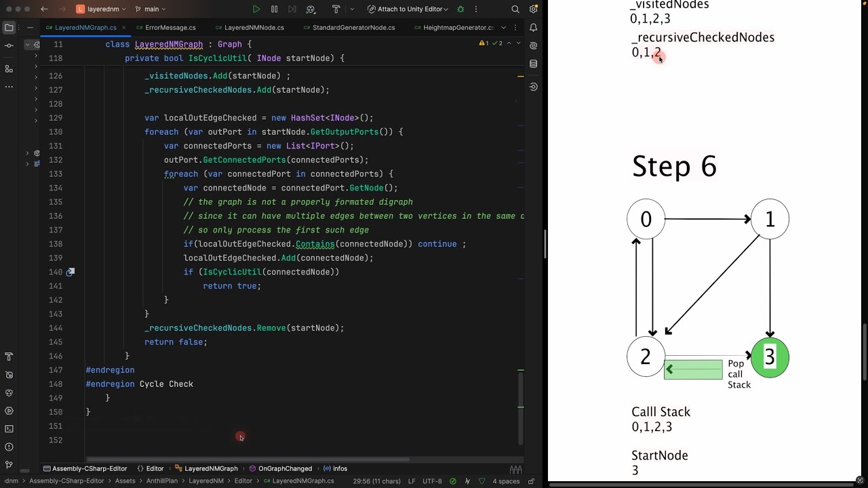The height and width of the screenshot is (488, 868).
Task: Click the 4 spaces indent setting
Action: 506,481
